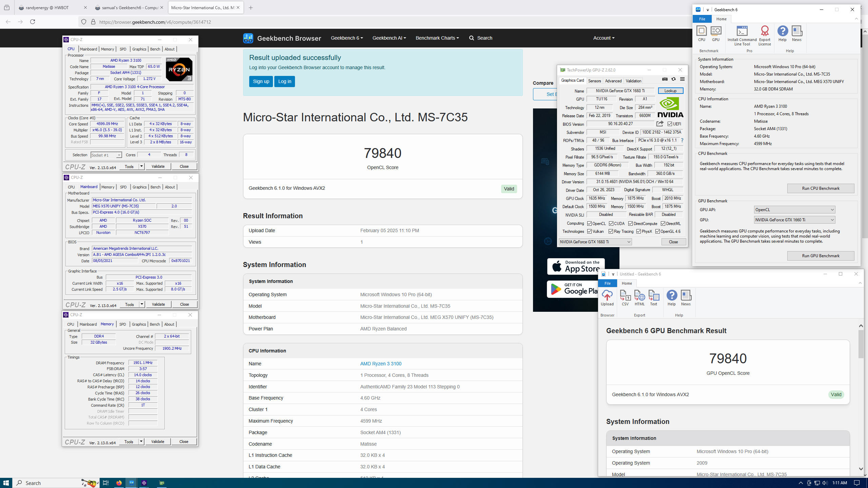Export the result as HTML
Screen dimensions: 868x488
(x=639, y=298)
